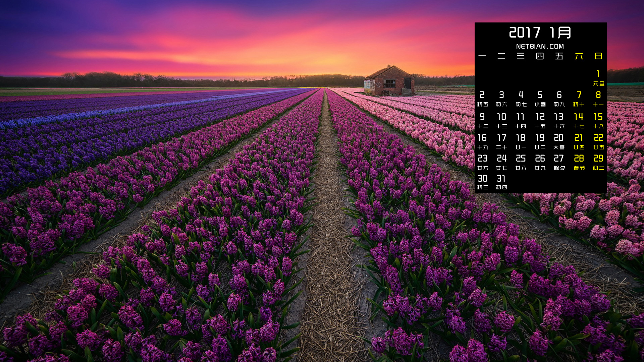Click the 2017 1月 calendar title

[x=540, y=33]
